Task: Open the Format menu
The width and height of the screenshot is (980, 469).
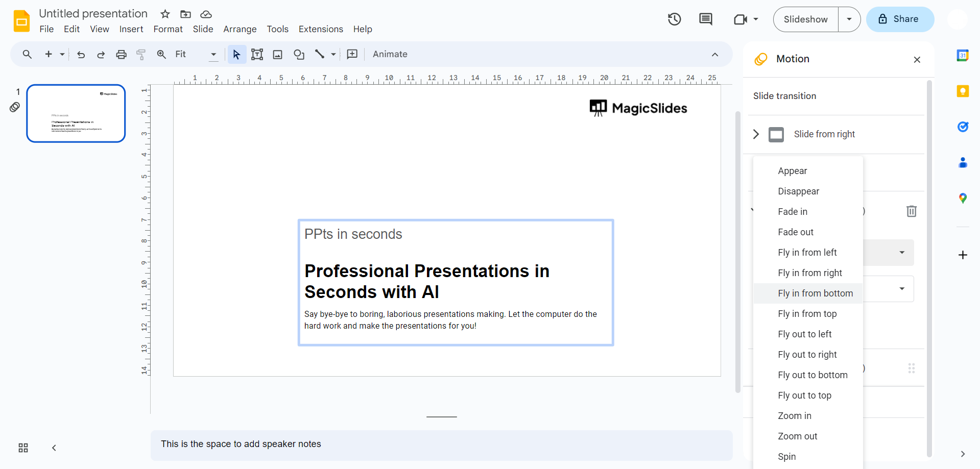Action: pos(168,29)
